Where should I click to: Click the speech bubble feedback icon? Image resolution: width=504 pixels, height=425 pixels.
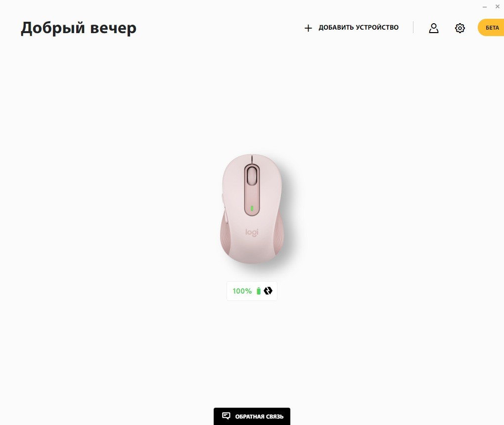pyautogui.click(x=227, y=416)
